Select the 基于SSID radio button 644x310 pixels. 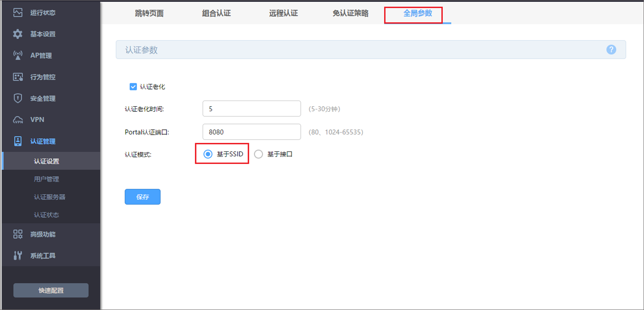pos(207,154)
